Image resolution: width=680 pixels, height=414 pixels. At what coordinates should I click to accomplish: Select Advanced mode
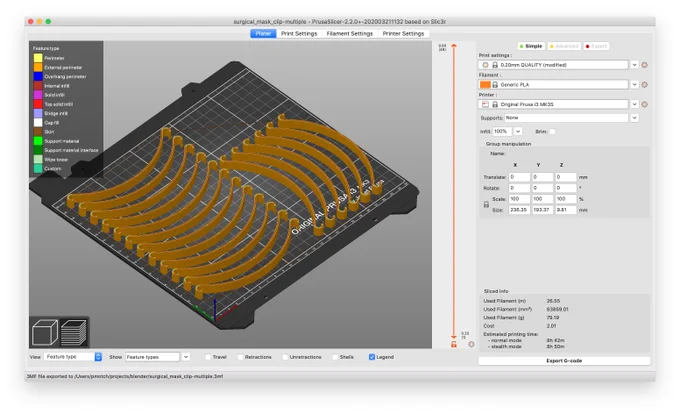(x=564, y=46)
